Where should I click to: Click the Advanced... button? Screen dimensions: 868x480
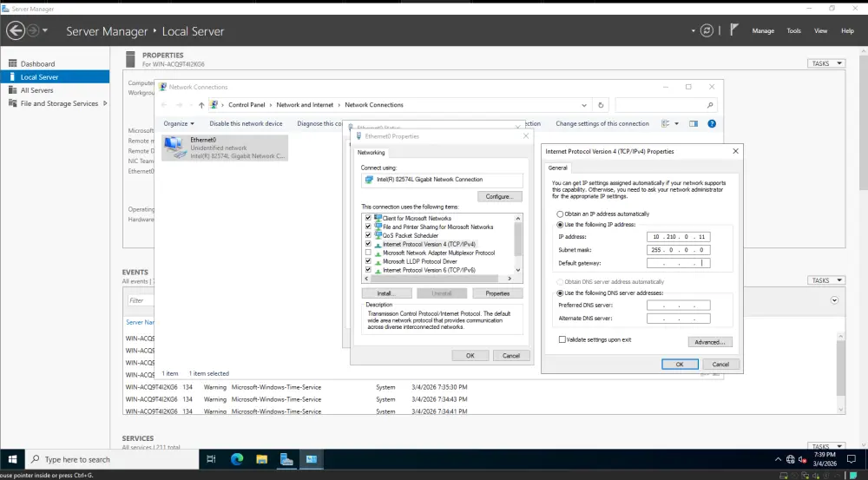coord(710,342)
